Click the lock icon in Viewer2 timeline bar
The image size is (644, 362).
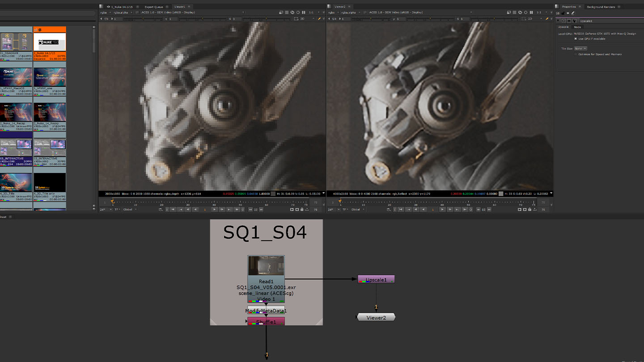530,210
